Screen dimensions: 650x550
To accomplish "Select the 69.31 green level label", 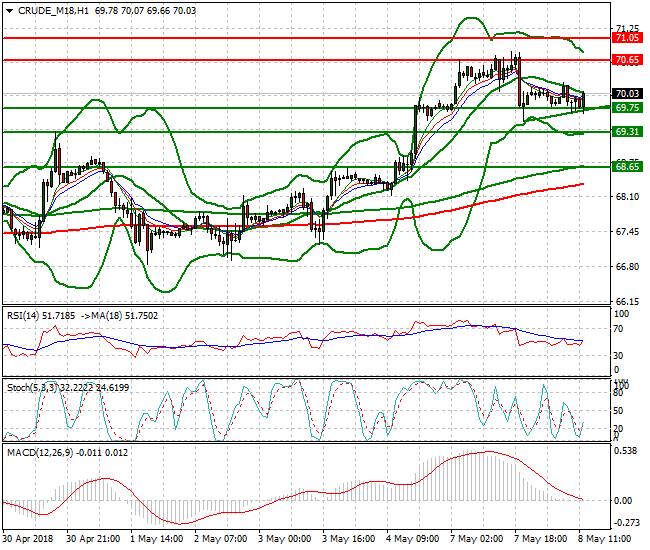I will tap(627, 132).
